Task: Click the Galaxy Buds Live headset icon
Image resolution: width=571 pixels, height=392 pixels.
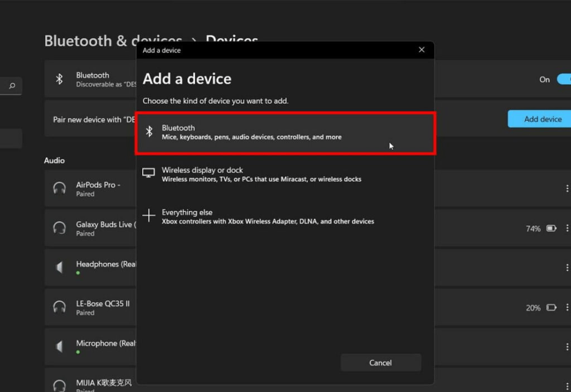Action: 60,228
